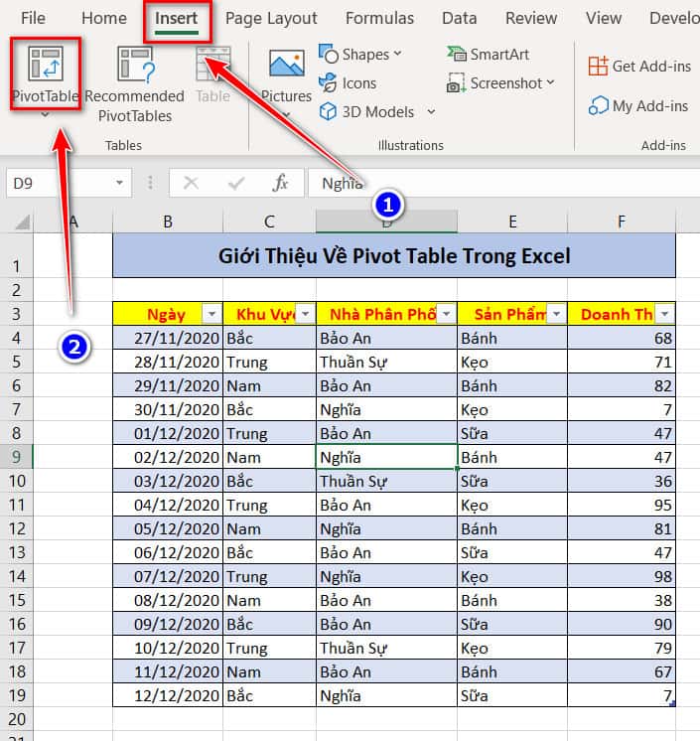Click the formula bar containing Nghĩa
The image size is (700, 741).
pyautogui.click(x=503, y=183)
